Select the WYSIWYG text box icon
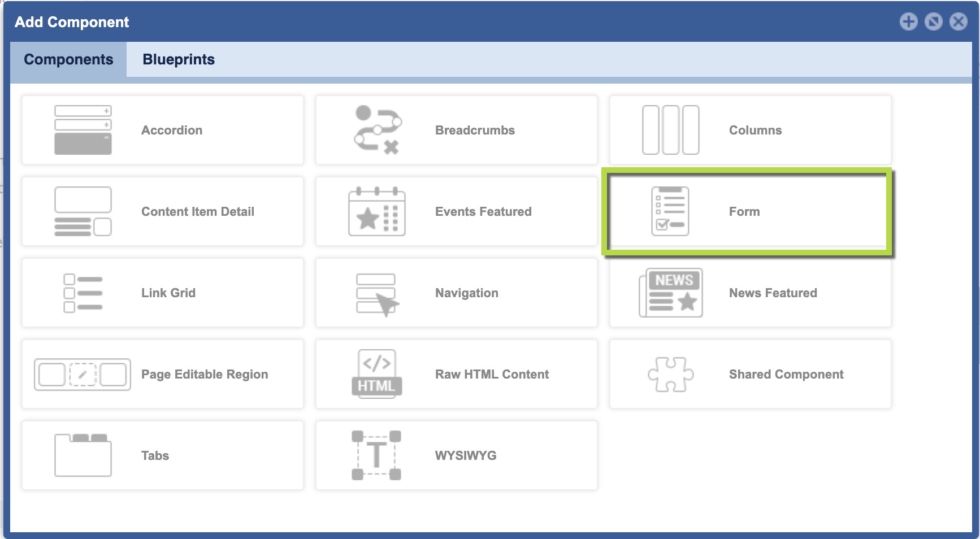Viewport: 980px width, 539px height. pos(376,455)
